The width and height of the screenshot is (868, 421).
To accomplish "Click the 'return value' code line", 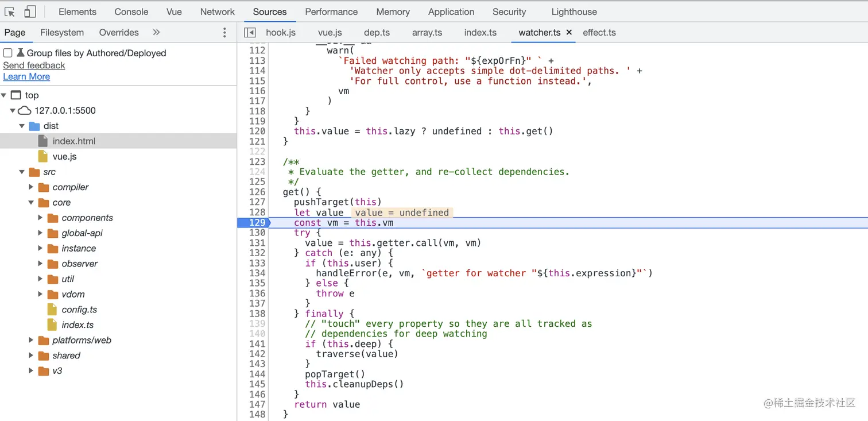I will pos(327,404).
